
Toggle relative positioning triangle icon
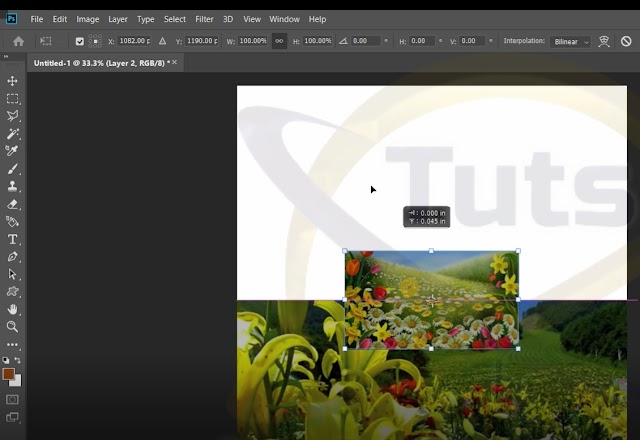tap(162, 41)
